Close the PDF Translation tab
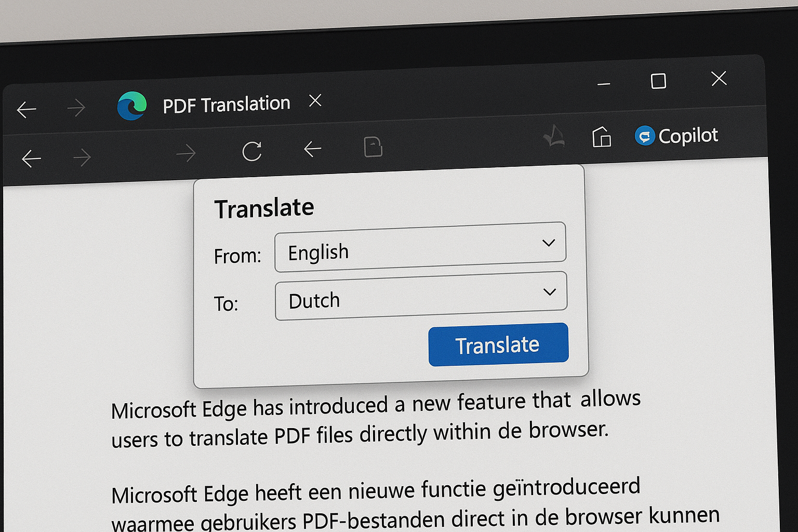 pos(315,100)
